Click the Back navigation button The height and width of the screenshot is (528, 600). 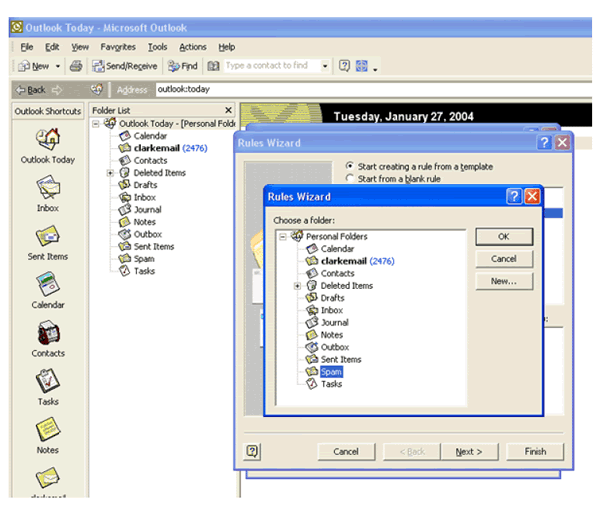[31, 90]
